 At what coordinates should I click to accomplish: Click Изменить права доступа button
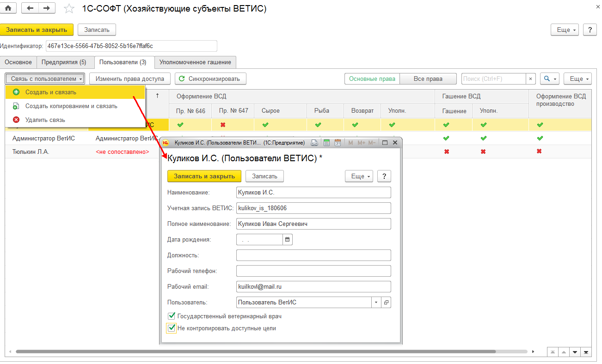click(130, 79)
